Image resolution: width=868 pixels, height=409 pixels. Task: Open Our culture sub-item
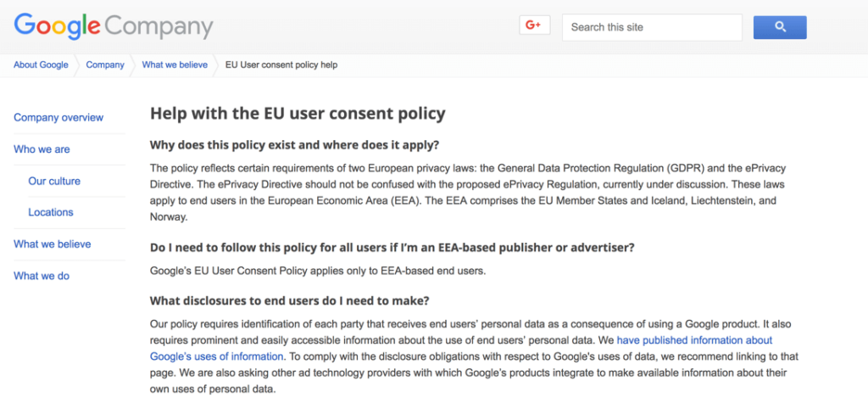(x=54, y=181)
